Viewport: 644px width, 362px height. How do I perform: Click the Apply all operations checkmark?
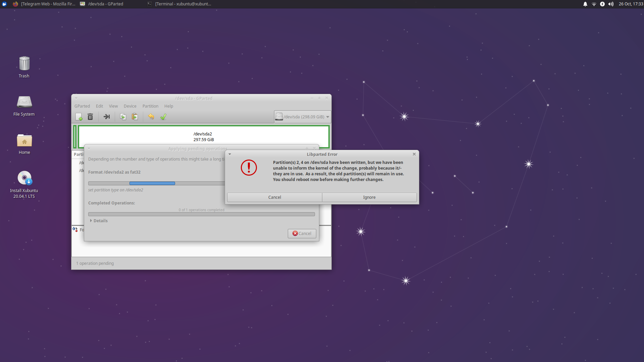coord(163,117)
